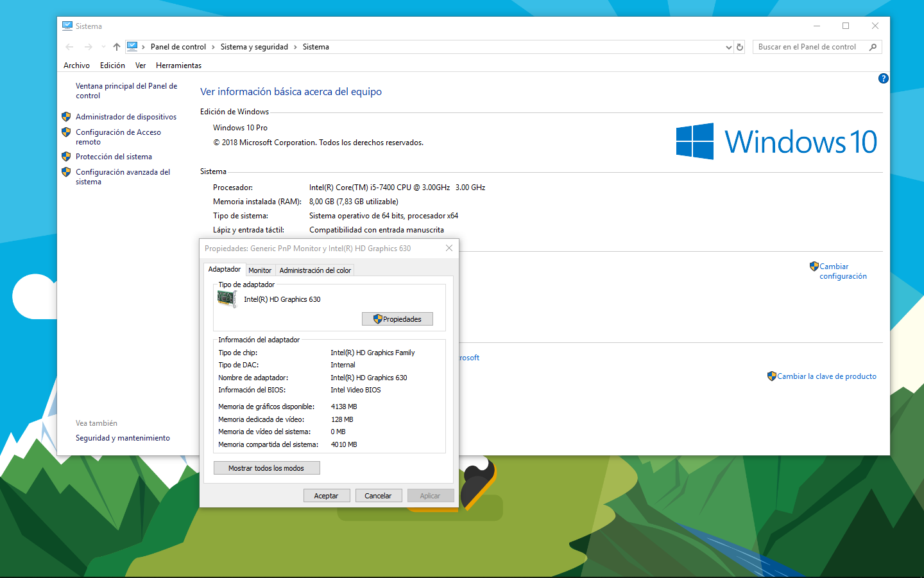The image size is (924, 578).
Task: Open the recent locations chevron
Action: pyautogui.click(x=103, y=47)
